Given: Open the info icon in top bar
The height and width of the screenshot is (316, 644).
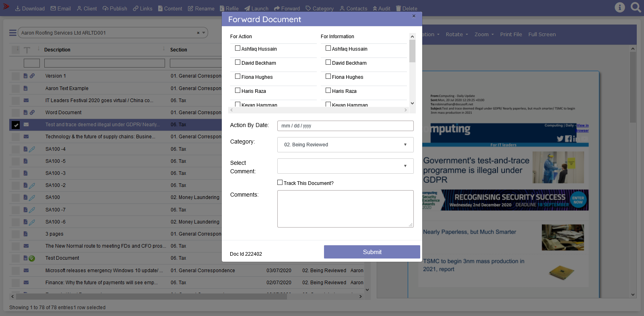Looking at the screenshot, I should pyautogui.click(x=620, y=7).
